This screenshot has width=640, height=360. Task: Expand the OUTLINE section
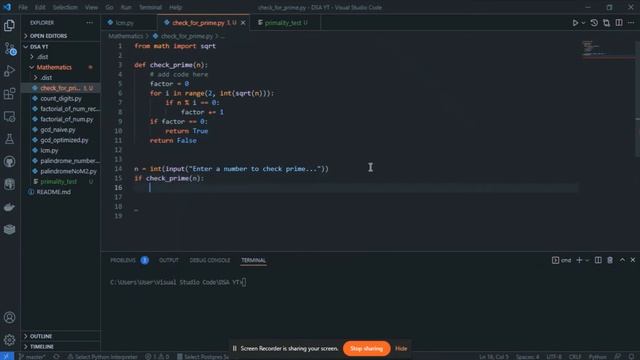point(60,336)
